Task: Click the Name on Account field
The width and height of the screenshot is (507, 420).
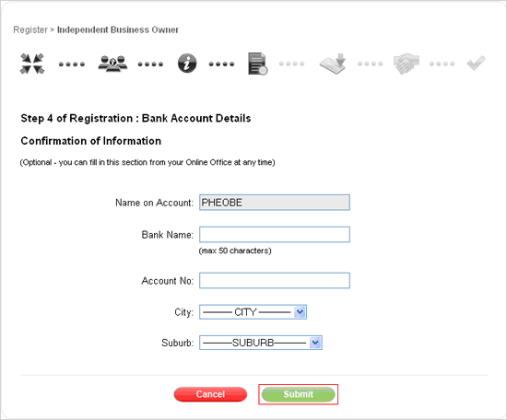Action: [275, 203]
